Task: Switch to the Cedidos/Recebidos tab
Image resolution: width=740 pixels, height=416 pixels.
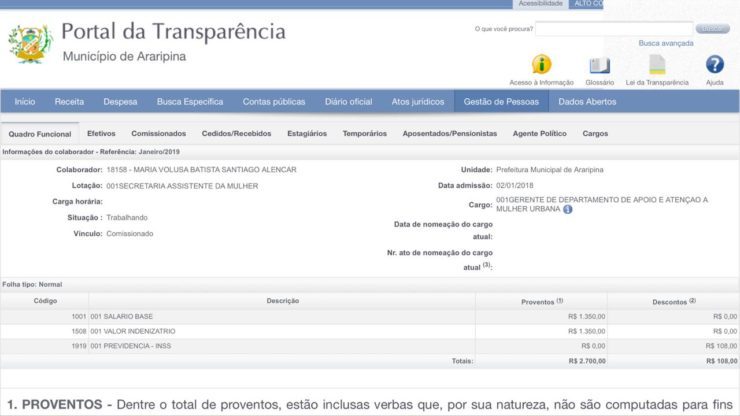Action: (236, 134)
